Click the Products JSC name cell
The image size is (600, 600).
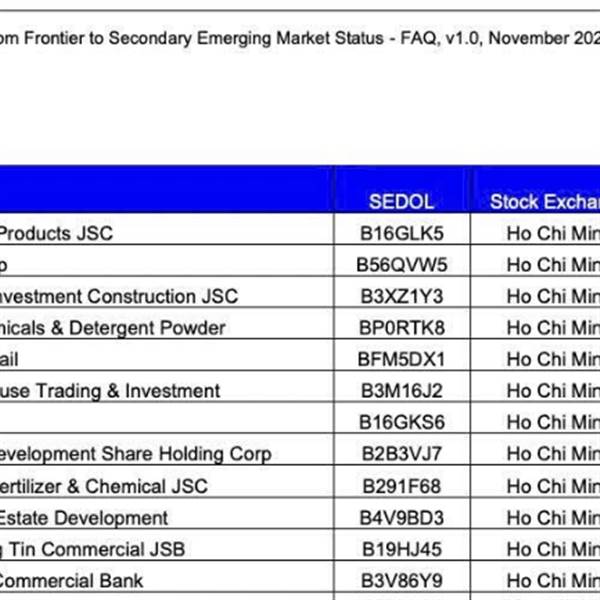tap(55, 233)
